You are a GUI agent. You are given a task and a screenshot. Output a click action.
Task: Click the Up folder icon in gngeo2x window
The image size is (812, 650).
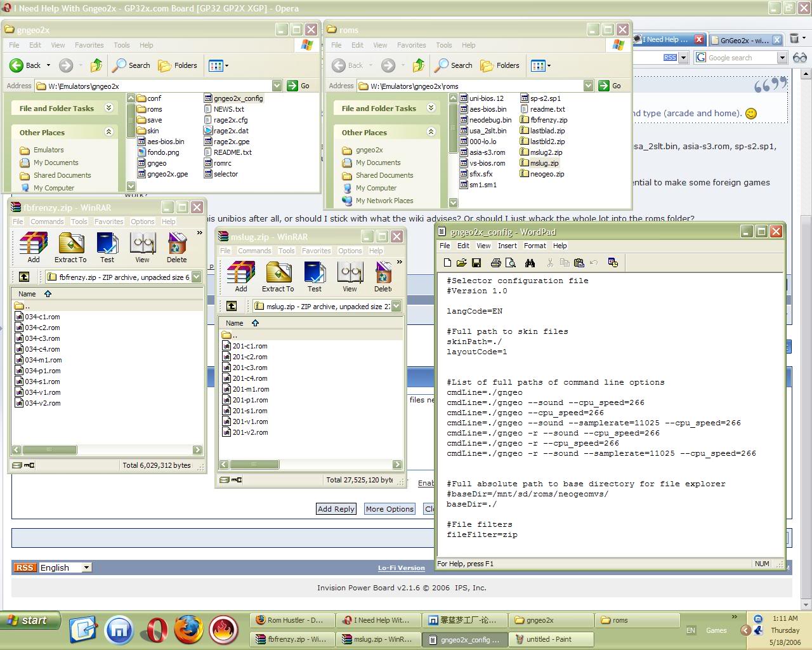96,65
